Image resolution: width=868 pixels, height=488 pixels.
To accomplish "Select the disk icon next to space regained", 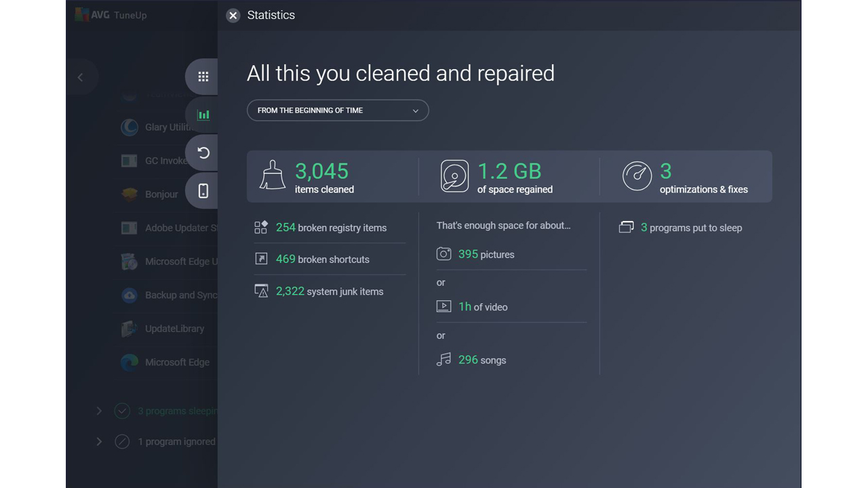I will pyautogui.click(x=454, y=176).
